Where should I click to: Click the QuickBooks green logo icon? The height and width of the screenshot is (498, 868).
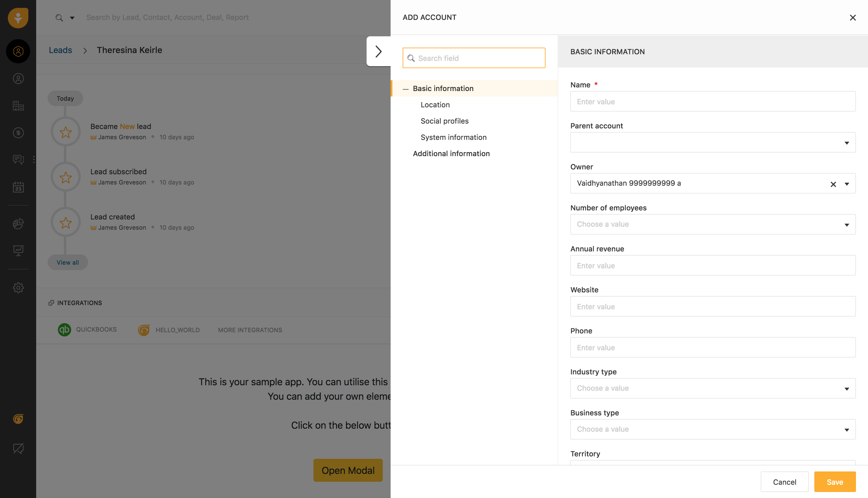64,330
